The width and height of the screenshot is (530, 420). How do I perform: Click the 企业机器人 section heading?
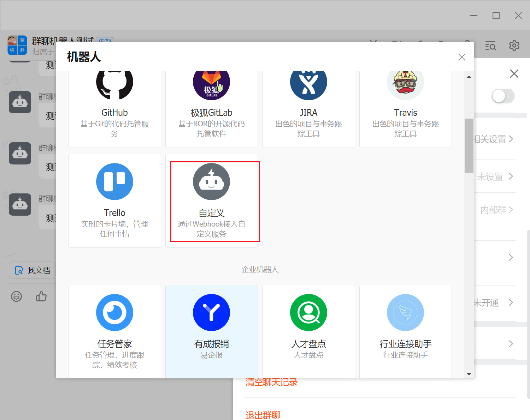[260, 270]
